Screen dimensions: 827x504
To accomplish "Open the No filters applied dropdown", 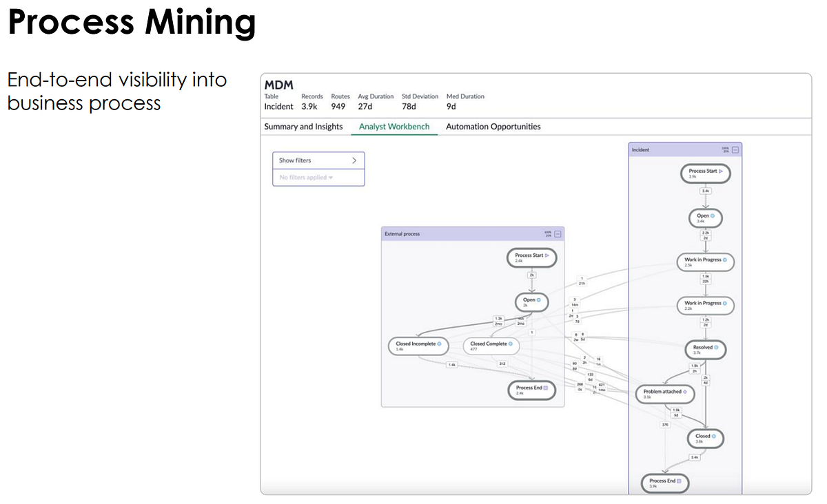I will (x=307, y=178).
